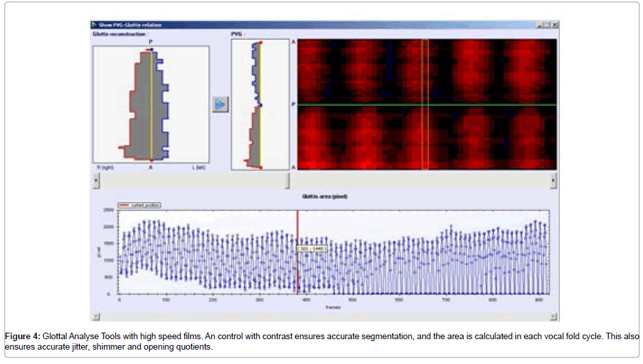Minimize the PVG-Glottis relation window

pyautogui.click(x=540, y=25)
